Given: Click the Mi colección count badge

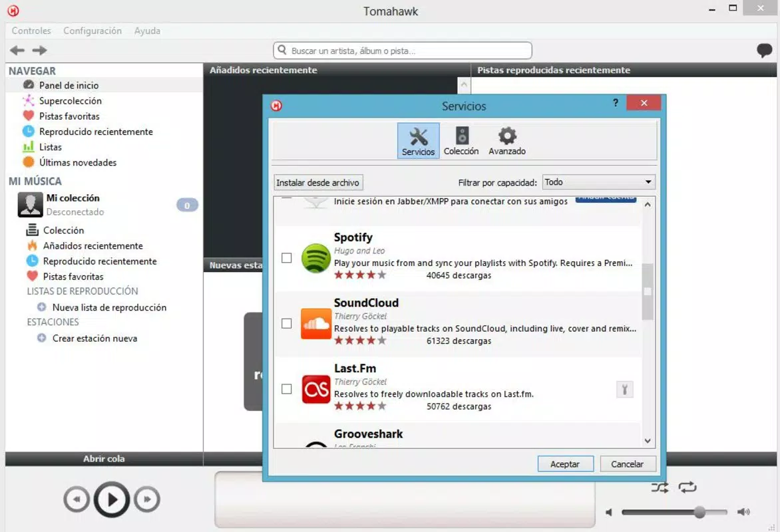Looking at the screenshot, I should point(187,205).
